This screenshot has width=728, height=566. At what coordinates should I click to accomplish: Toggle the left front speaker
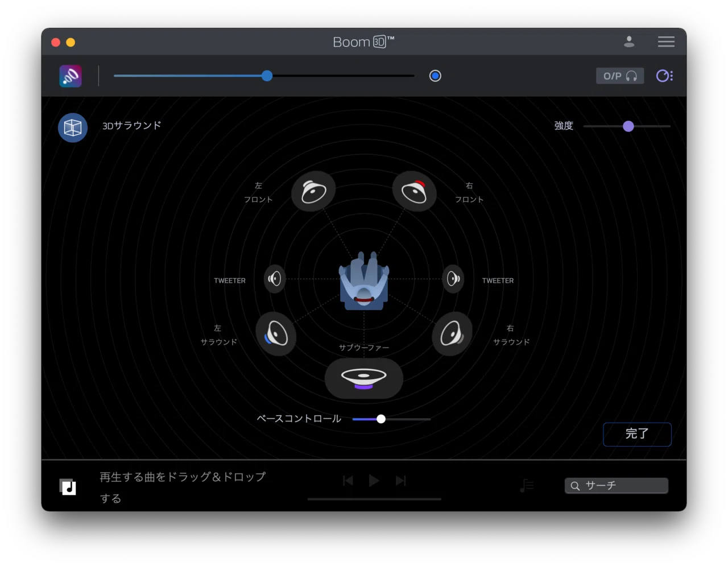pos(313,192)
